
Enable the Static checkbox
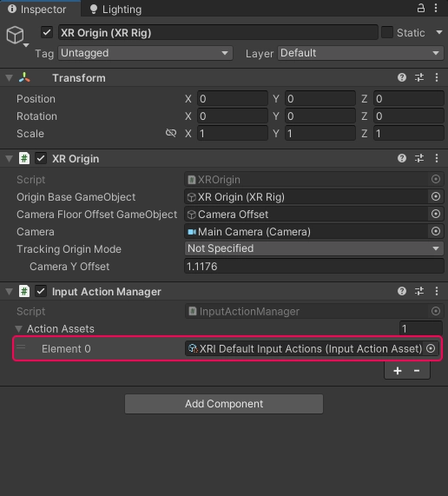coord(387,32)
